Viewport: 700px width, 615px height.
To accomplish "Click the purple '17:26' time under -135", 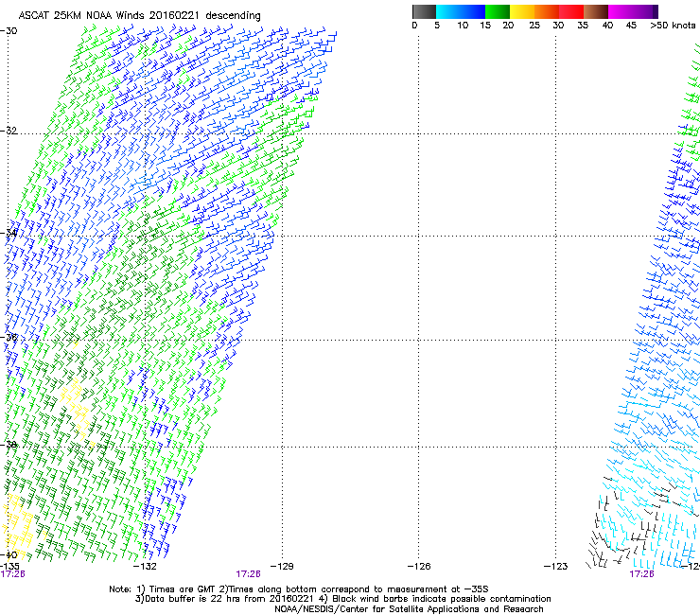I will pos(12,574).
